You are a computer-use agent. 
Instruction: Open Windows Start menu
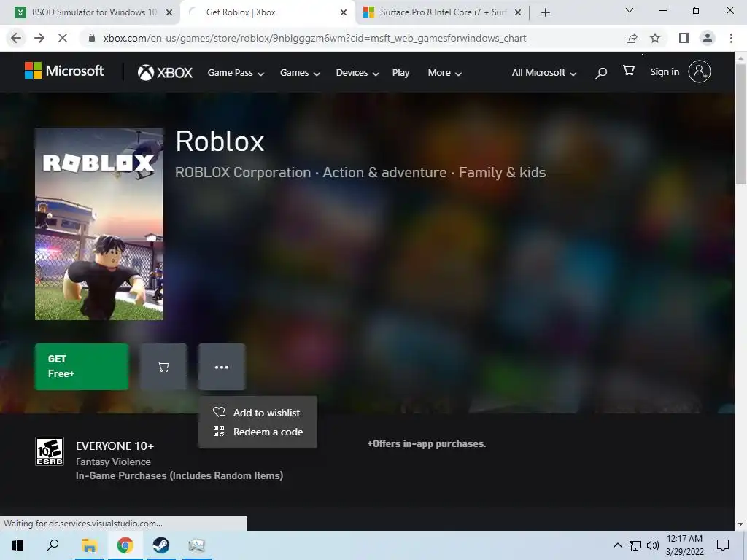(18, 545)
